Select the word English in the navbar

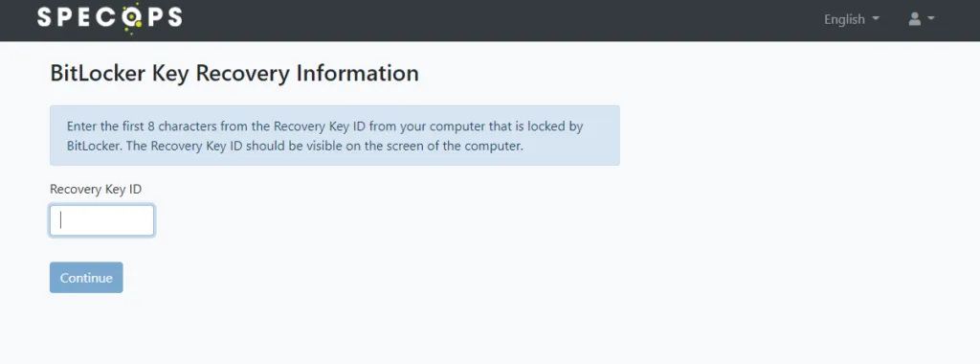[844, 19]
